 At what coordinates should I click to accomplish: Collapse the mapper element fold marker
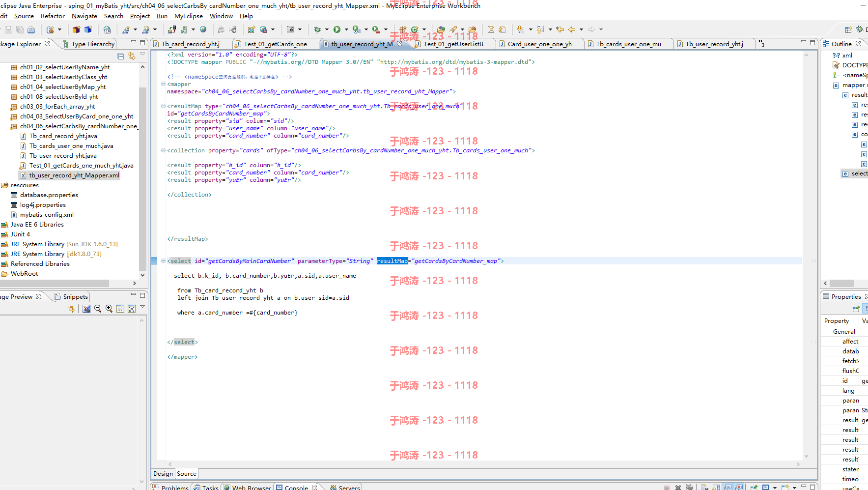point(163,84)
